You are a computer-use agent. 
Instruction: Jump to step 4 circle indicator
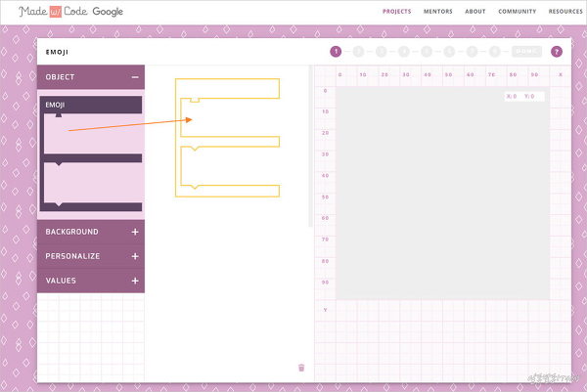403,52
